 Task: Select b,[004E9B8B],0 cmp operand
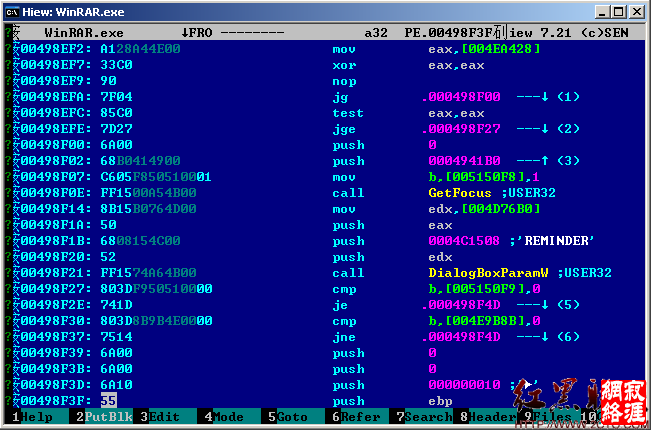(x=485, y=321)
